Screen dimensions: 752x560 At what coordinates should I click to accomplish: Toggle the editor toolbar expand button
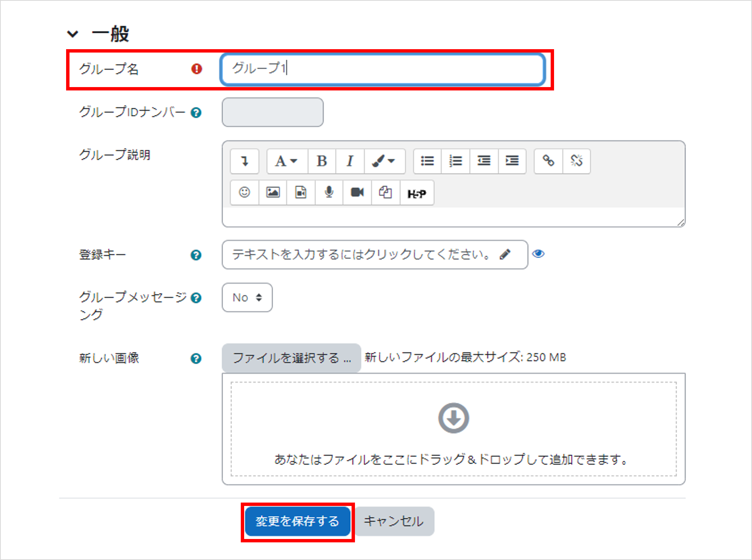[245, 161]
